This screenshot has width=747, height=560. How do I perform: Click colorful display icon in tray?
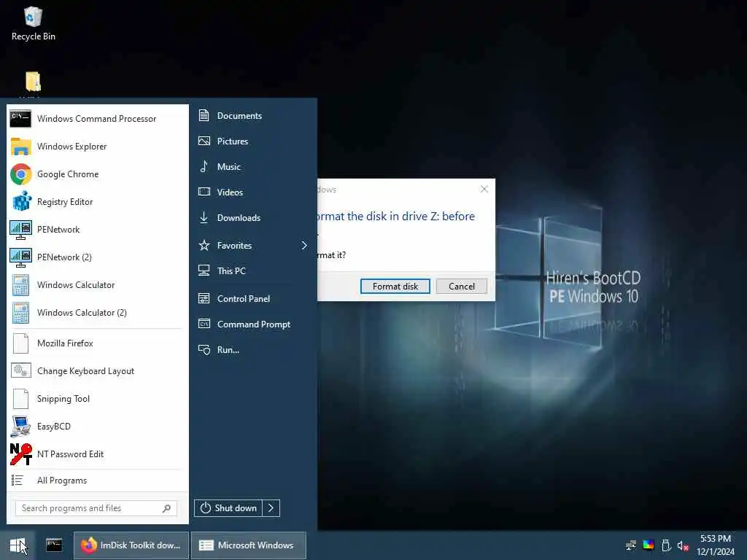pyautogui.click(x=649, y=545)
